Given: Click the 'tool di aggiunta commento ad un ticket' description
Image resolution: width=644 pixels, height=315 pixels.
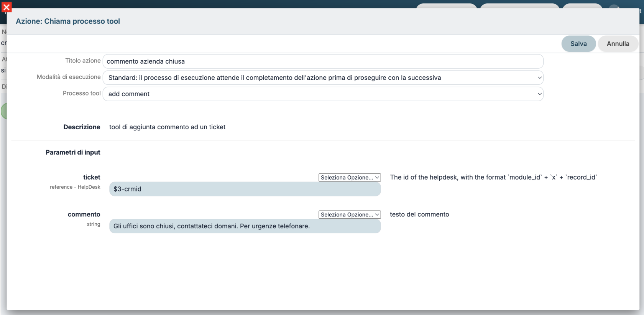Looking at the screenshot, I should (167, 127).
